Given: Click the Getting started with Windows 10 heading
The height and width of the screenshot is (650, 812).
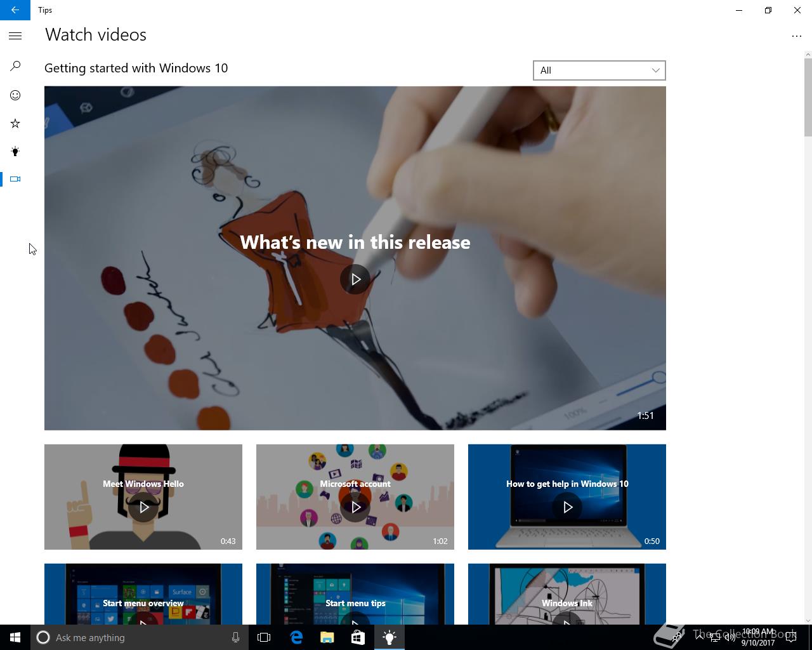Looking at the screenshot, I should point(136,68).
